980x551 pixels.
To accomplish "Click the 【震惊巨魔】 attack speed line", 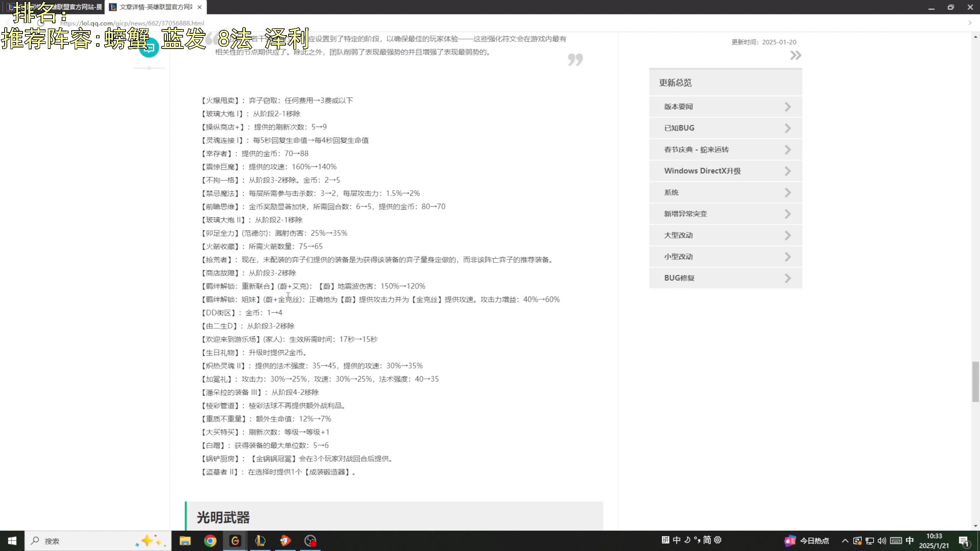I will [269, 167].
